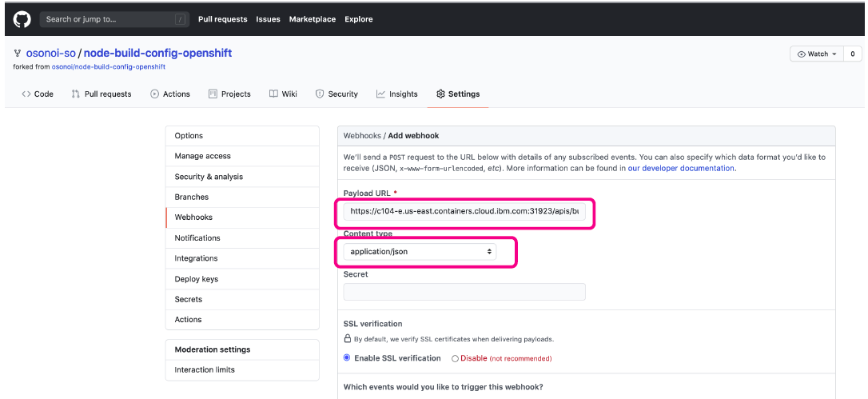Switch to the repository Pull requests tab
This screenshot has height=399, width=868.
pos(102,94)
